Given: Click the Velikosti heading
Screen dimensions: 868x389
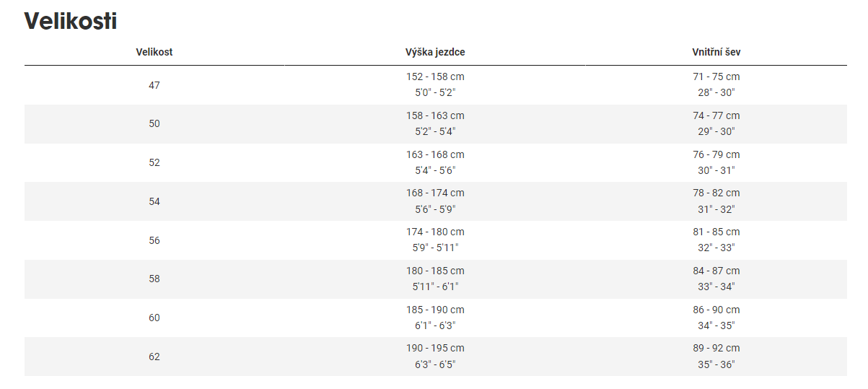Looking at the screenshot, I should (x=71, y=22).
